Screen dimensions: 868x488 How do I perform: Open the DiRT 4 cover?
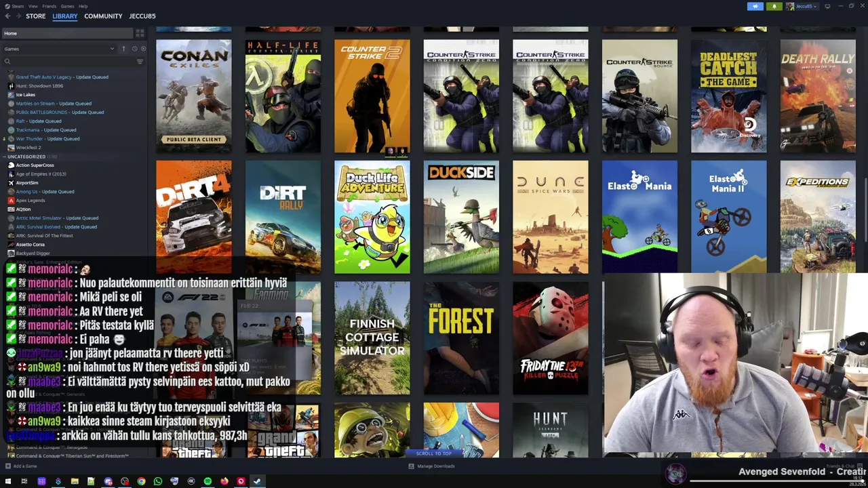coord(194,217)
